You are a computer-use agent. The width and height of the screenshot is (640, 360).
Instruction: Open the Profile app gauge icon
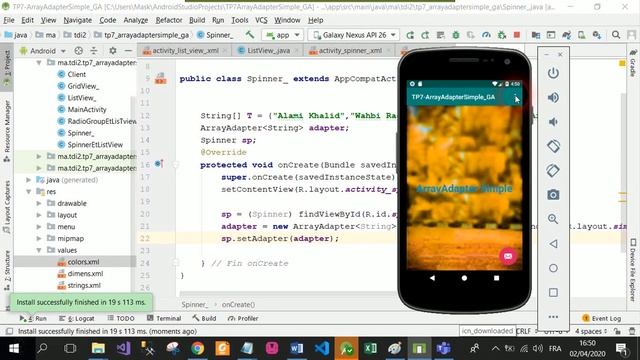point(486,35)
